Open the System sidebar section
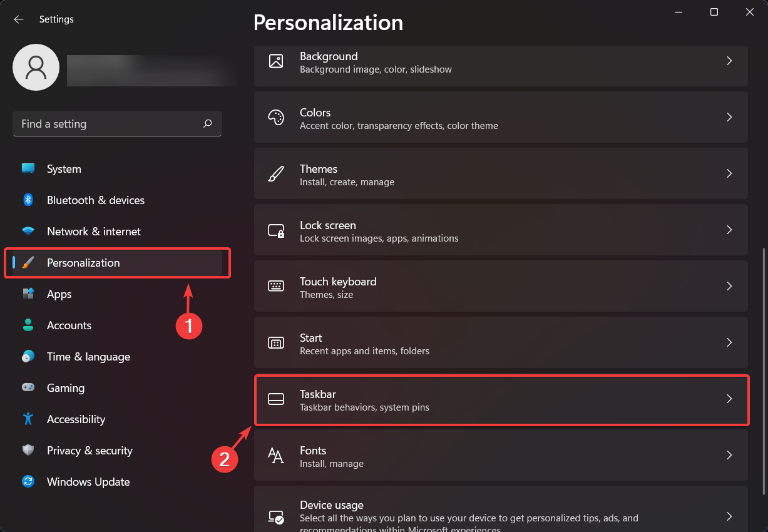Screen dimensions: 768x532 pos(64,169)
